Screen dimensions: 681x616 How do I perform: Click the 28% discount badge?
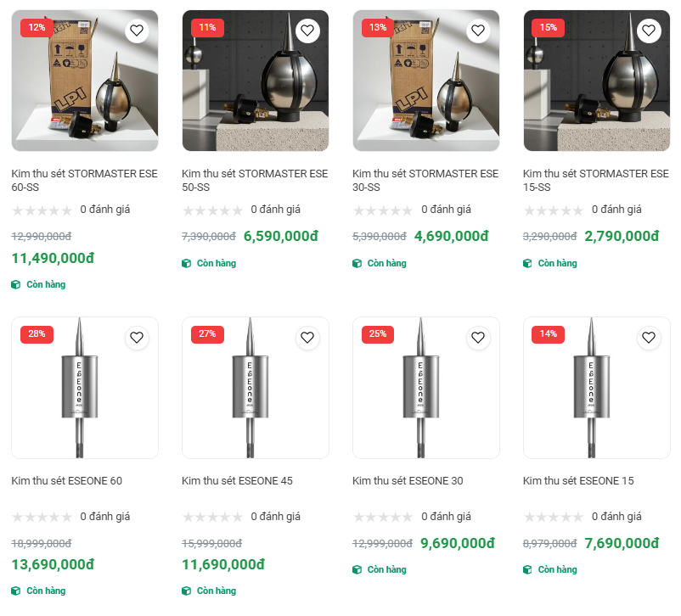37,334
